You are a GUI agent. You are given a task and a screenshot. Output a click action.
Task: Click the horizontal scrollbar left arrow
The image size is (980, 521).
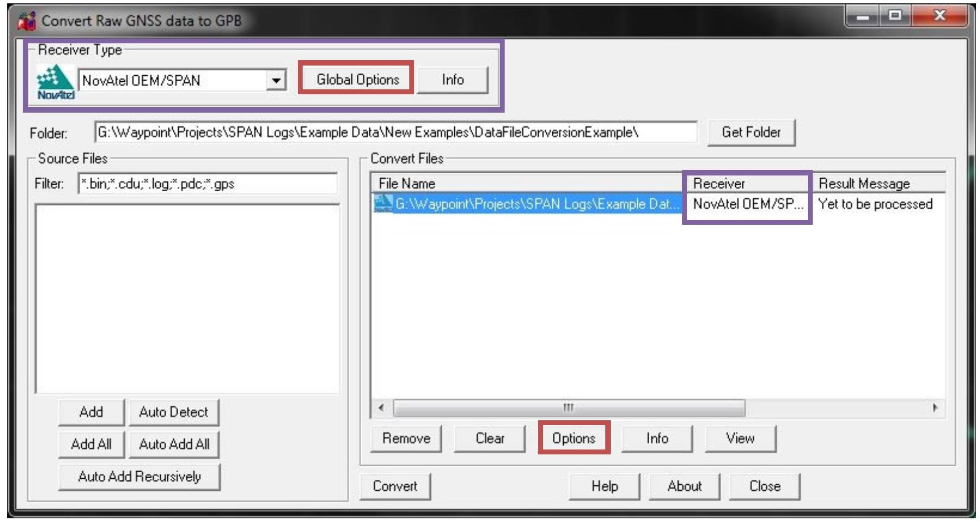tap(381, 408)
